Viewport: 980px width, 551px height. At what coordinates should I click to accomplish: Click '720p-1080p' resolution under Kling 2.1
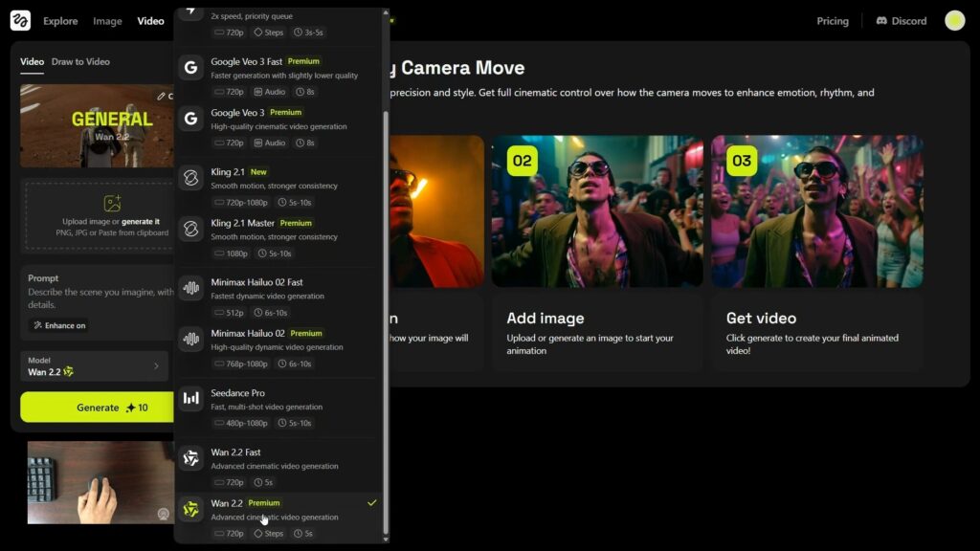241,203
